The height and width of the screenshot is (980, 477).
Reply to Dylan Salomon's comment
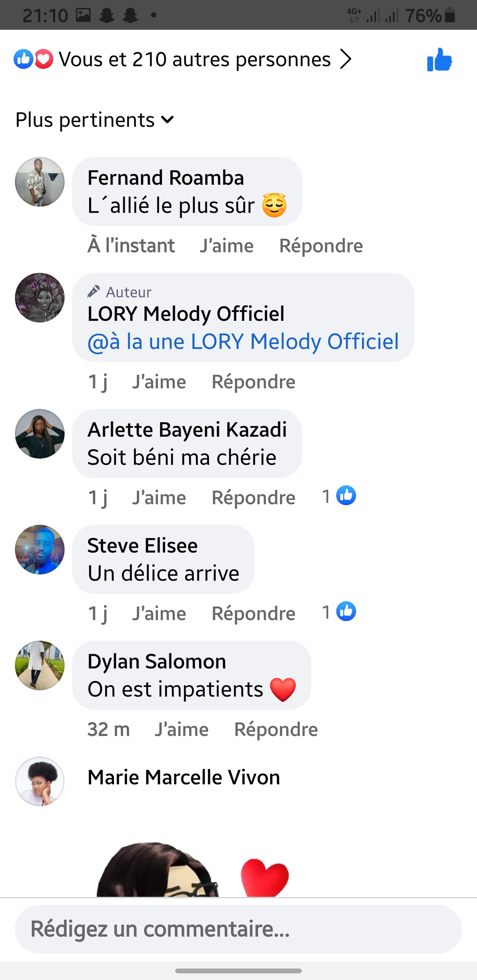[x=276, y=729]
